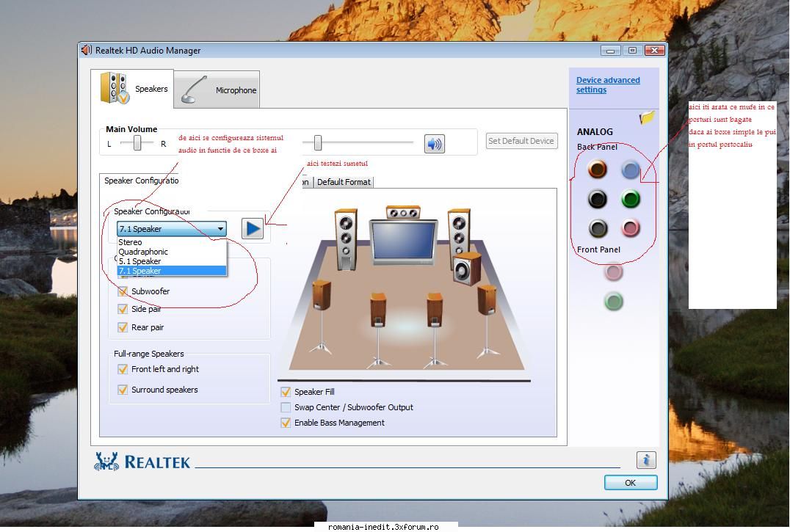Screen dimensions: 790x532
Task: Select highlighted 7.1 Speaker list entry
Action: [172, 271]
